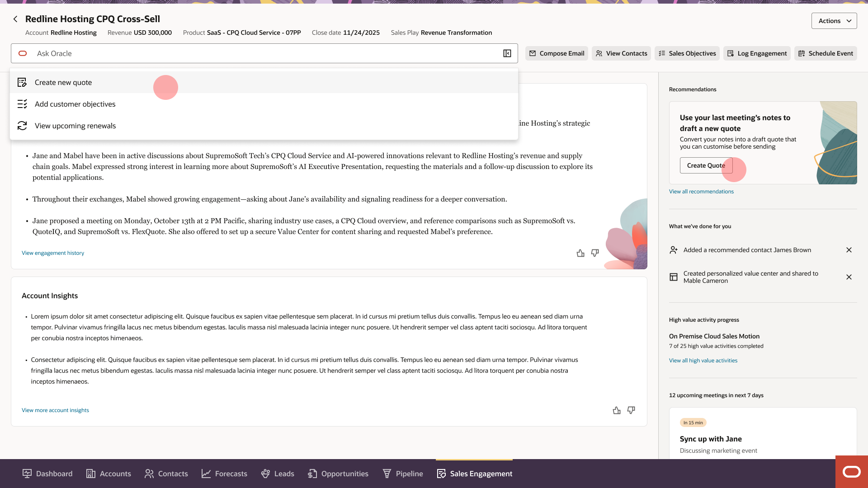Click the Leads icon in navigation bar
The width and height of the screenshot is (868, 488).
(265, 474)
